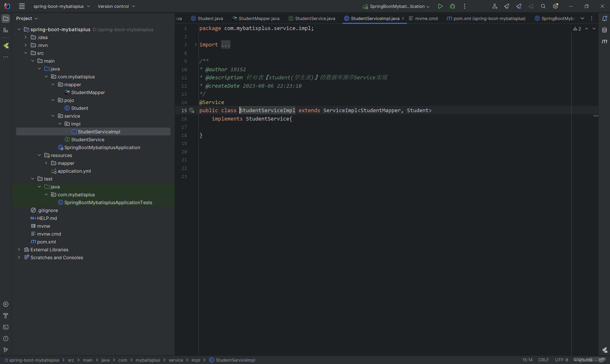Switch to StudentService.java tab
The image size is (610, 364).
[312, 18]
